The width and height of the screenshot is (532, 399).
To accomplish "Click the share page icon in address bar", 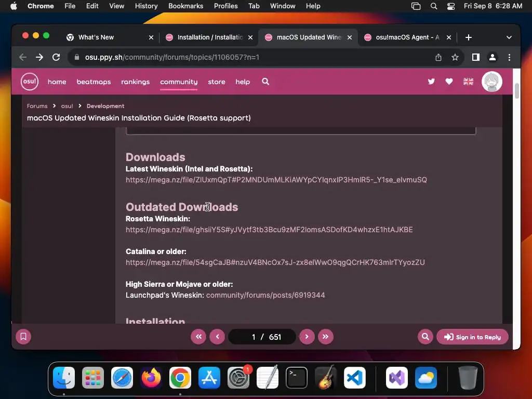I will point(438,57).
